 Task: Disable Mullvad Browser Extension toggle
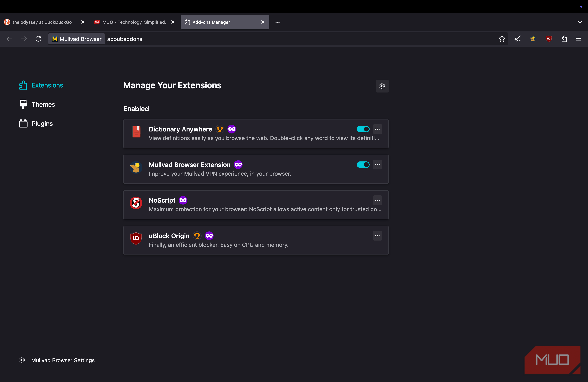pyautogui.click(x=363, y=165)
